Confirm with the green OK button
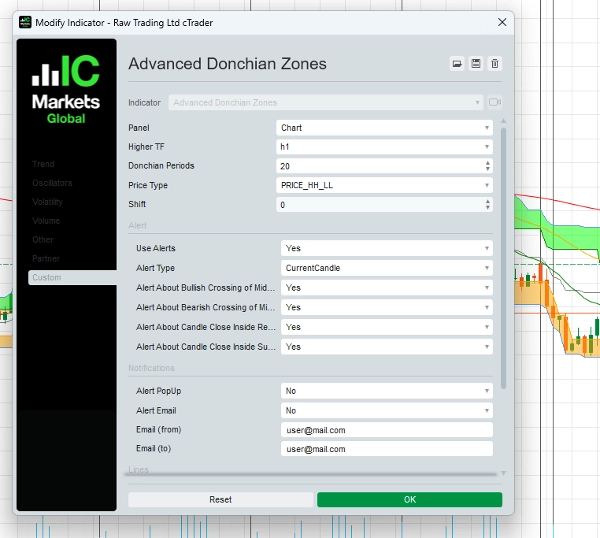 (x=409, y=499)
